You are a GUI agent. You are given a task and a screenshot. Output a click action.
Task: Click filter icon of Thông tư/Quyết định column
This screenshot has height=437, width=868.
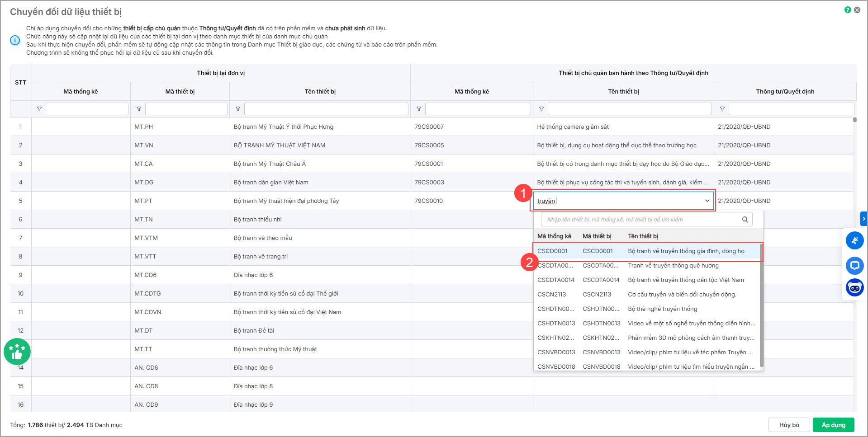coord(722,109)
